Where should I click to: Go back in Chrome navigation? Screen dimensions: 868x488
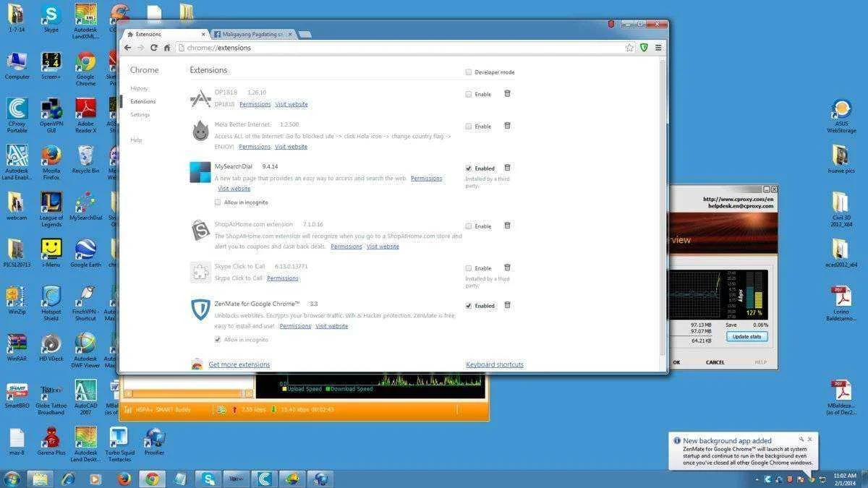[128, 48]
